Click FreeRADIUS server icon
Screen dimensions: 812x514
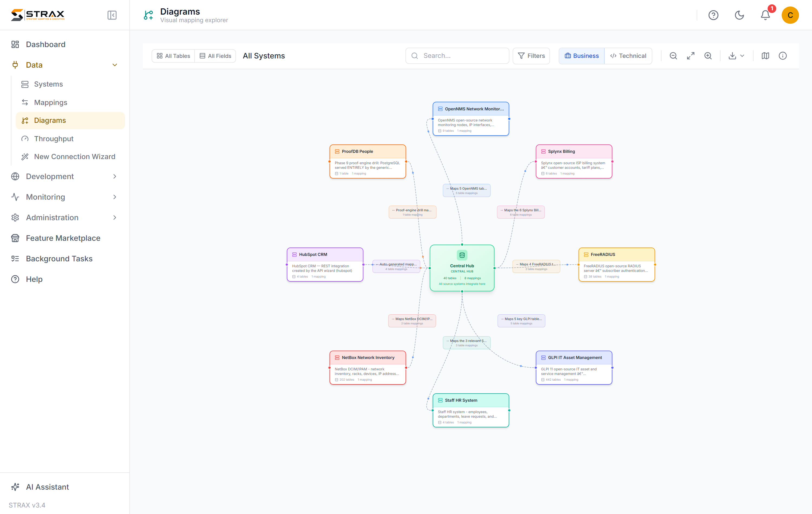click(x=586, y=255)
